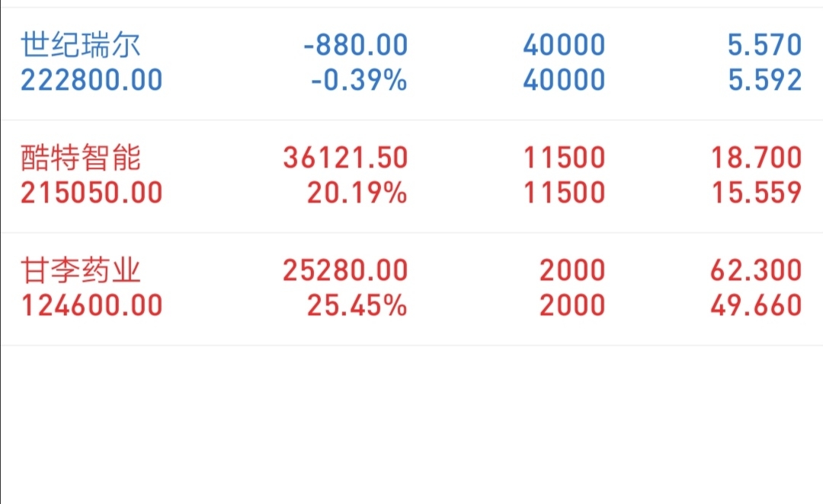Tap the 世纪瑞尔 cost price 5.592
Viewport: 823px width, 504px height.
765,80
